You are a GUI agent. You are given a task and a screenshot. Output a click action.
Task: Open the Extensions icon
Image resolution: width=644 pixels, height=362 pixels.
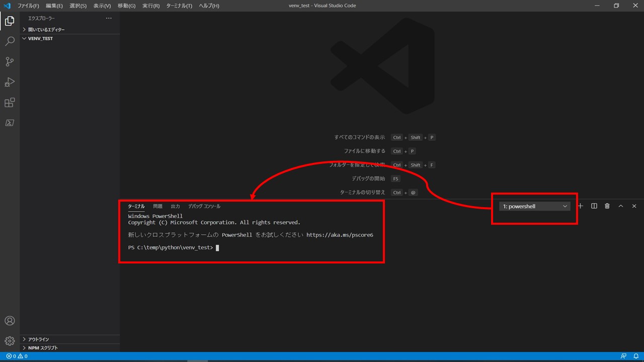click(9, 103)
